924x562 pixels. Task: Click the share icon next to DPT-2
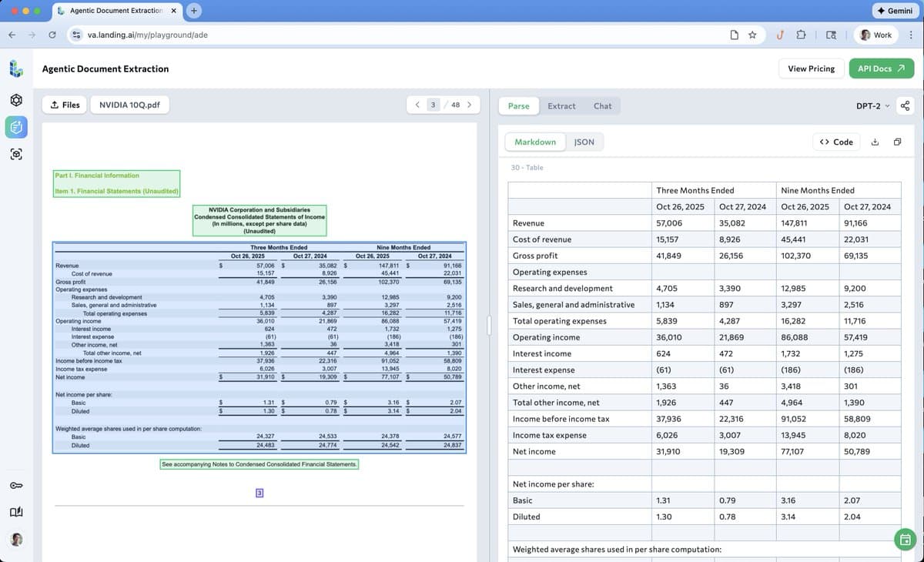click(905, 105)
